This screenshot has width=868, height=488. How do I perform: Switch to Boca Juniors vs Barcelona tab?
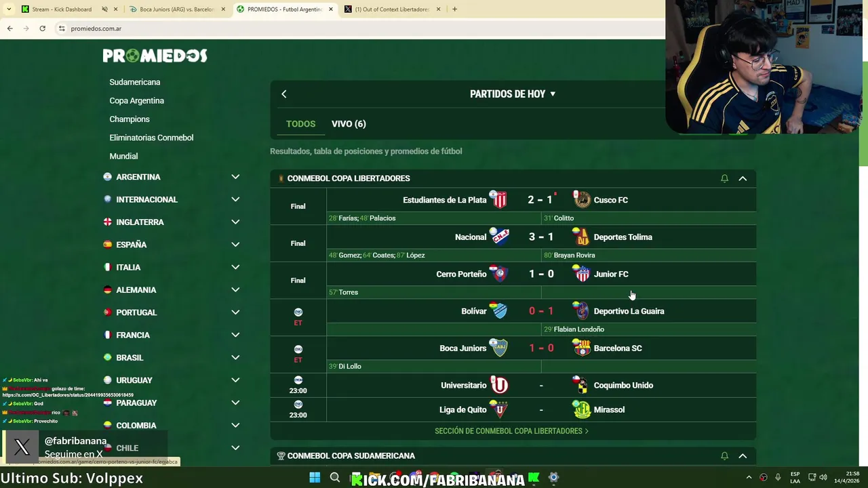pyautogui.click(x=177, y=9)
